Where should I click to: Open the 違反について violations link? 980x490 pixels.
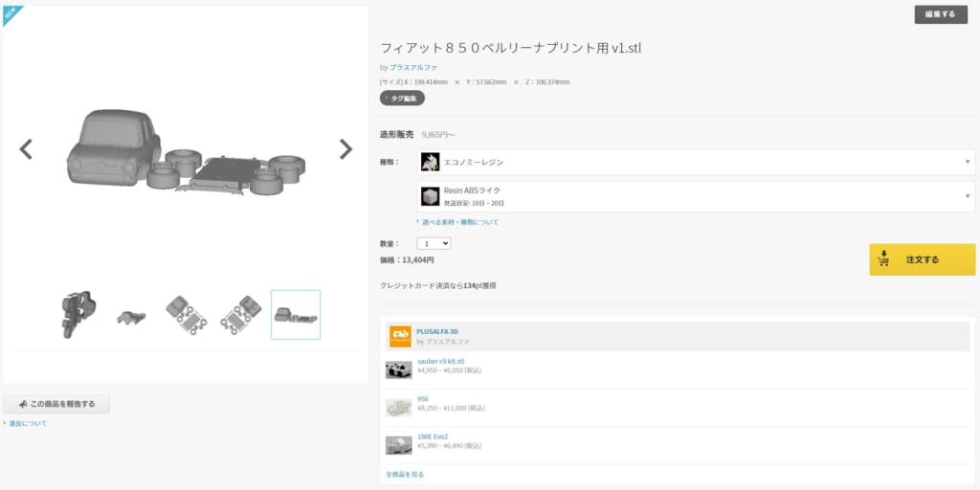point(28,423)
